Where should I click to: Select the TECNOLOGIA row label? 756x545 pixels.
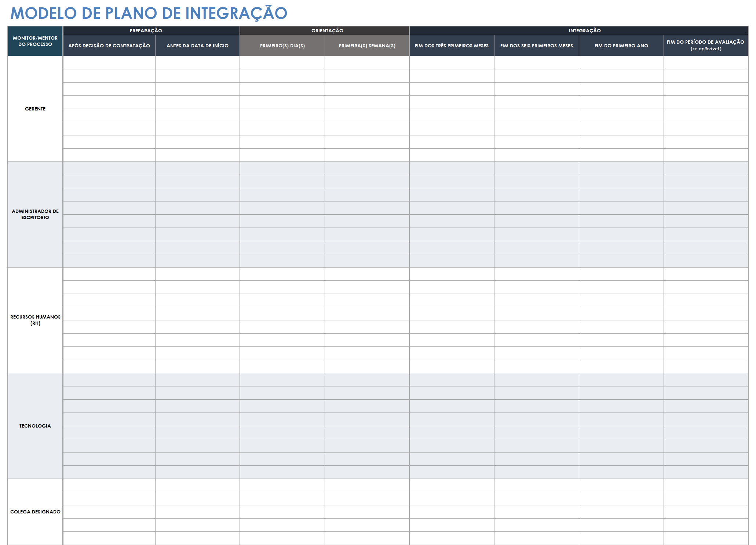[x=35, y=426]
